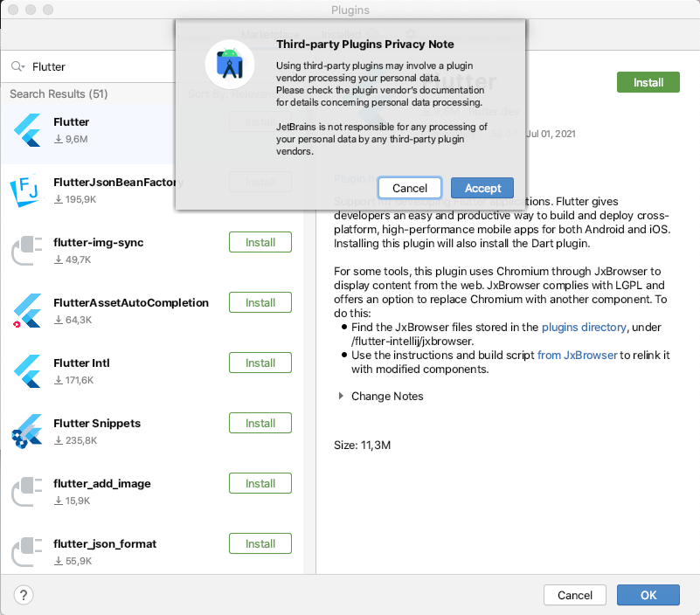Install the flutter-img-sync plugin
The image size is (700, 615).
point(260,243)
